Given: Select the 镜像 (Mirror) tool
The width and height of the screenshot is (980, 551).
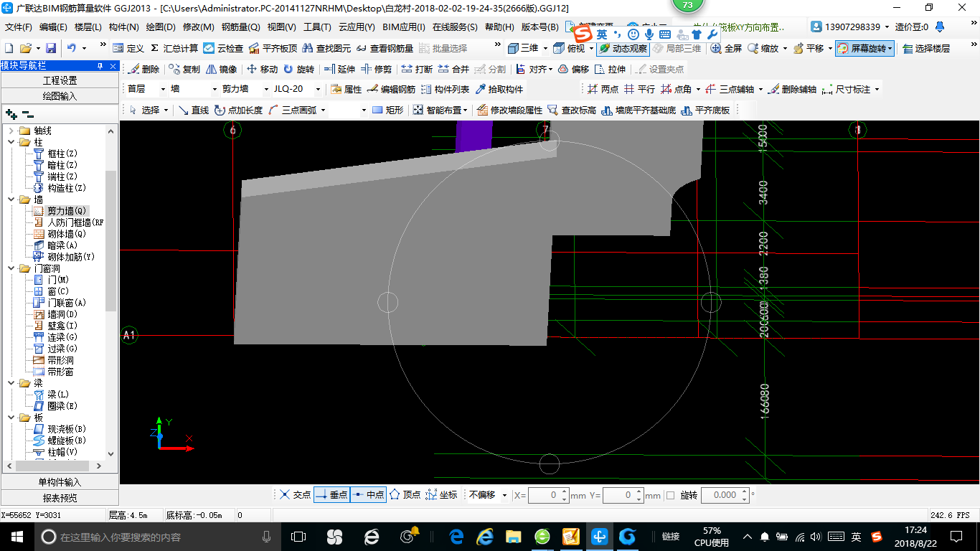Looking at the screenshot, I should coord(222,70).
